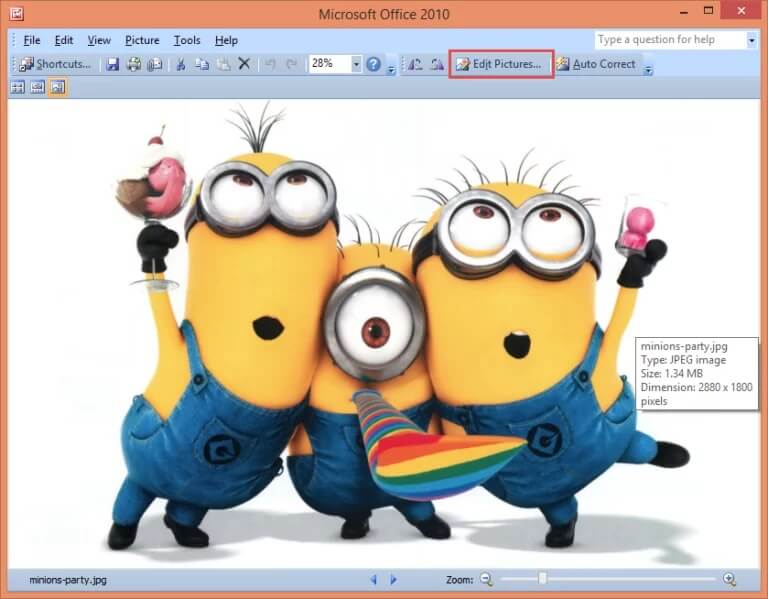This screenshot has width=768, height=599.
Task: Open the Picture menu
Action: point(142,40)
